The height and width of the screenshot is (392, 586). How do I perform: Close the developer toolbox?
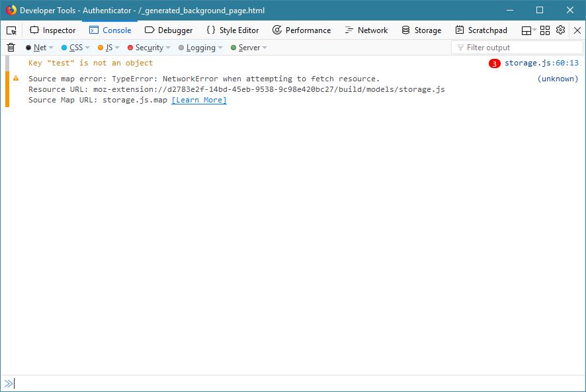pyautogui.click(x=577, y=30)
